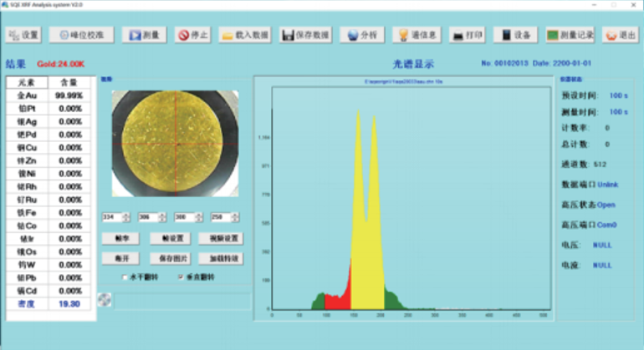Open 测量记录 measurement records

tap(570, 35)
